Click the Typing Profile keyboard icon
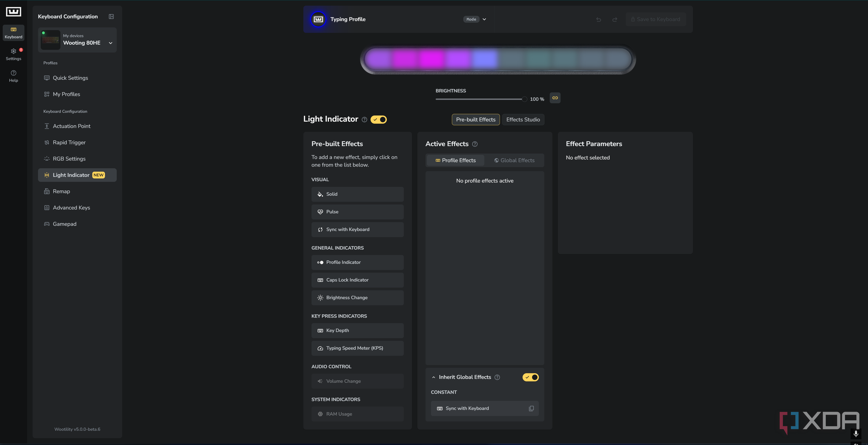This screenshot has height=445, width=868. [318, 19]
